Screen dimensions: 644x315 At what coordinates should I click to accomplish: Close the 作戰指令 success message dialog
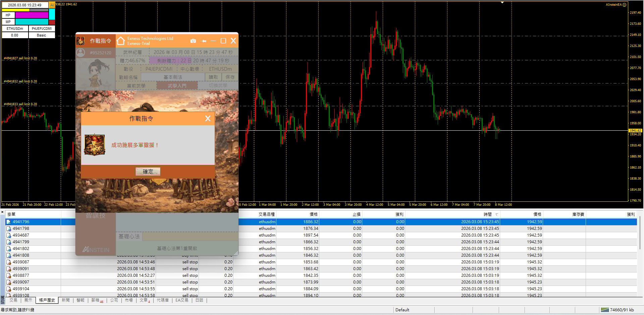pos(208,118)
